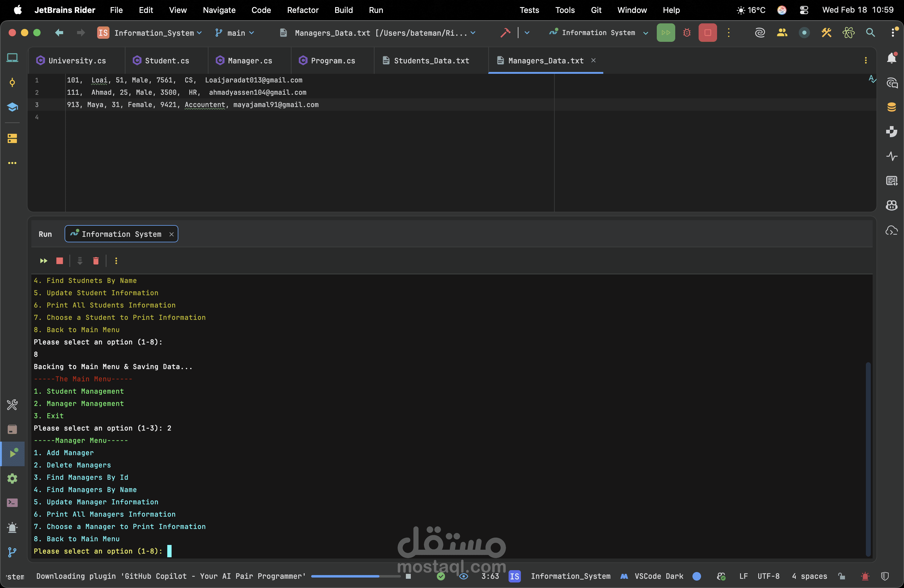The height and width of the screenshot is (588, 904).
Task: Toggle scroll to end in Run console
Action: 80,260
